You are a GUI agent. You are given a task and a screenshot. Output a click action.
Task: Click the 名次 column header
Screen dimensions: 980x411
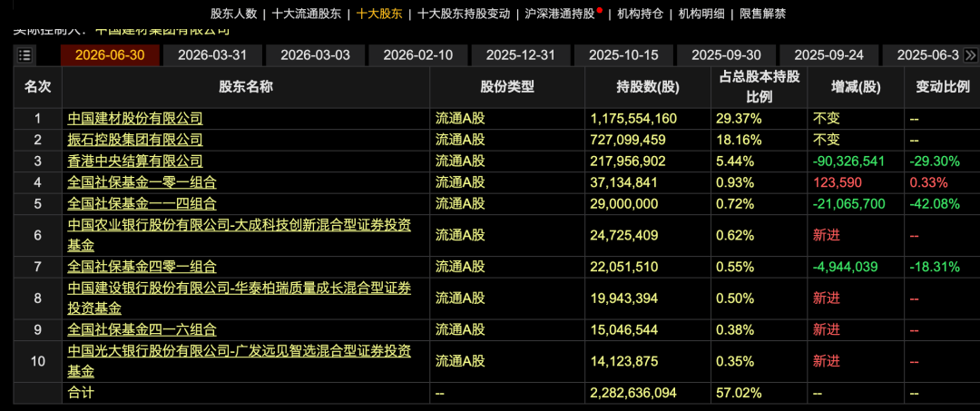click(37, 87)
